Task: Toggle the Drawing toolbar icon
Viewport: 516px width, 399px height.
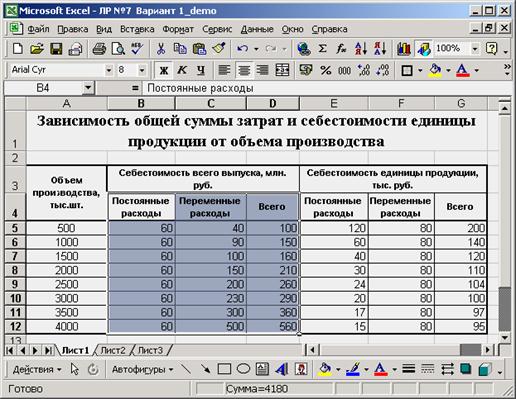Action: click(x=424, y=49)
